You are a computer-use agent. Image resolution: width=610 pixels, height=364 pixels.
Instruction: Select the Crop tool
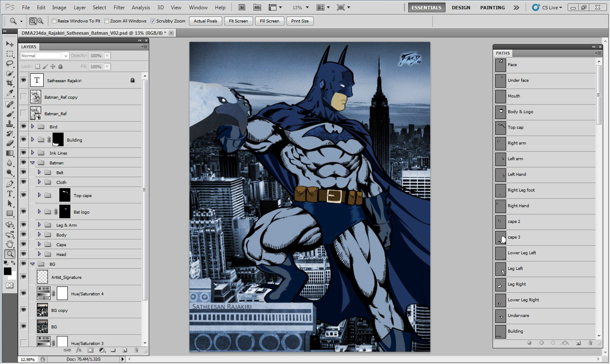(10, 83)
